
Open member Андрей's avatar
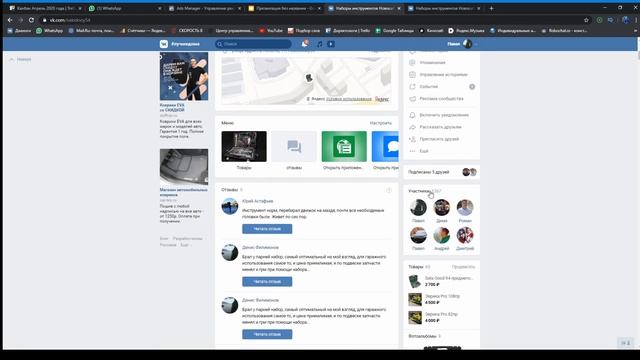pos(442,236)
